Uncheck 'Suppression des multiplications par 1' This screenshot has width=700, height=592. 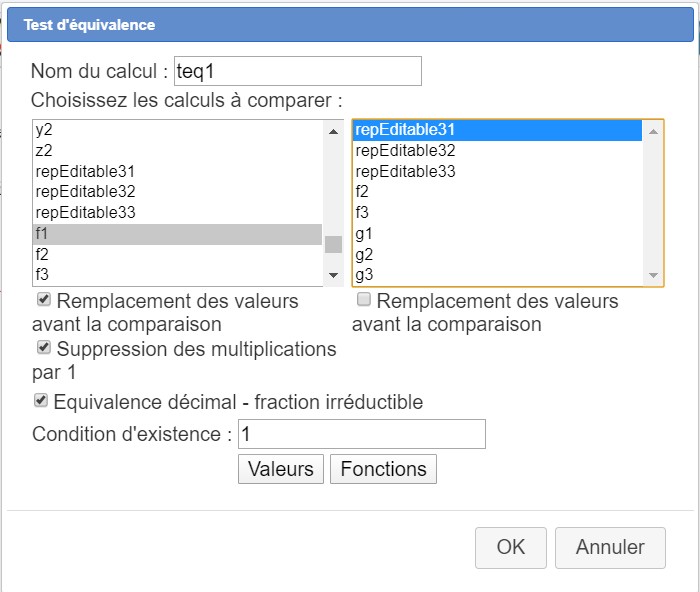[44, 348]
